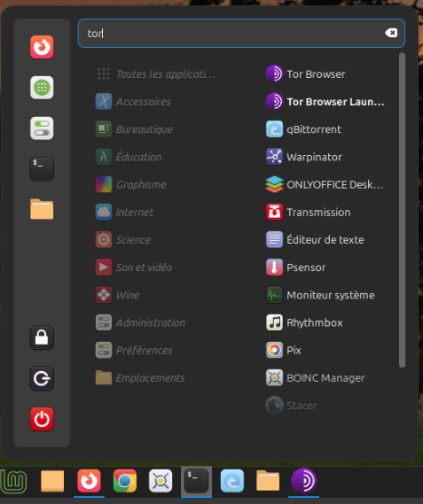Open the Wine category
Screen dimensions: 423x504
pos(117,295)
